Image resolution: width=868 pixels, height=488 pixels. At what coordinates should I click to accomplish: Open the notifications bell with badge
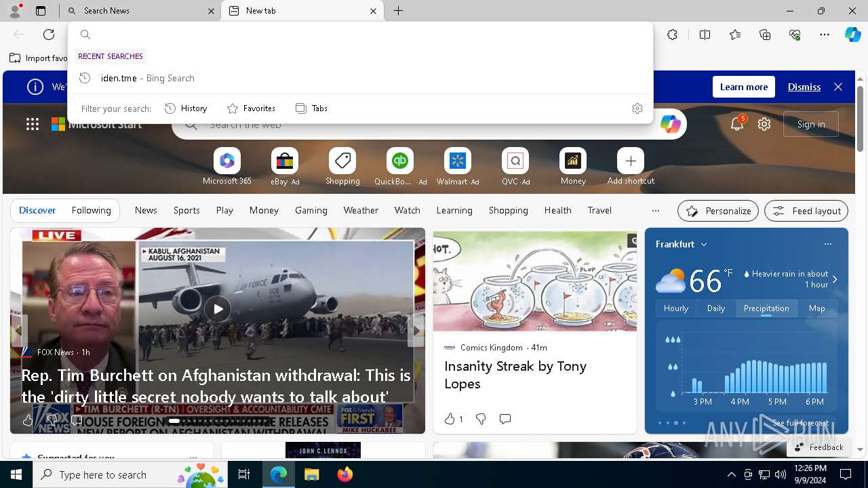(x=737, y=123)
